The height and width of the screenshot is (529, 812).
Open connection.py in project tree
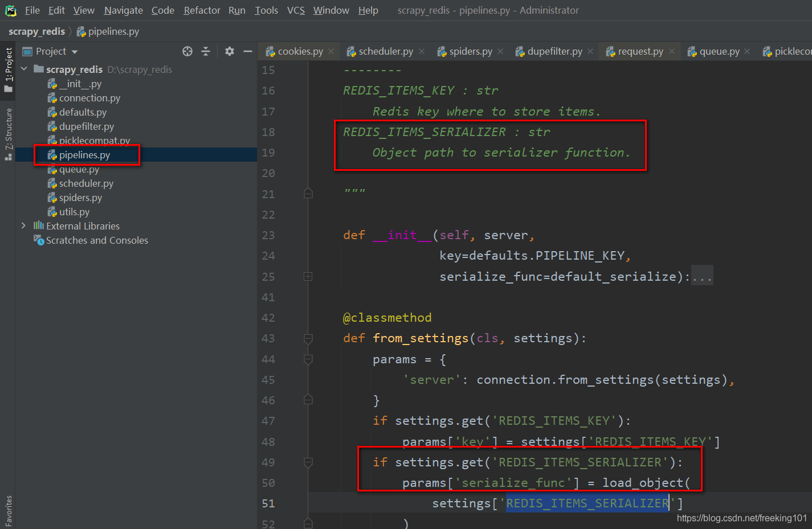(x=89, y=98)
